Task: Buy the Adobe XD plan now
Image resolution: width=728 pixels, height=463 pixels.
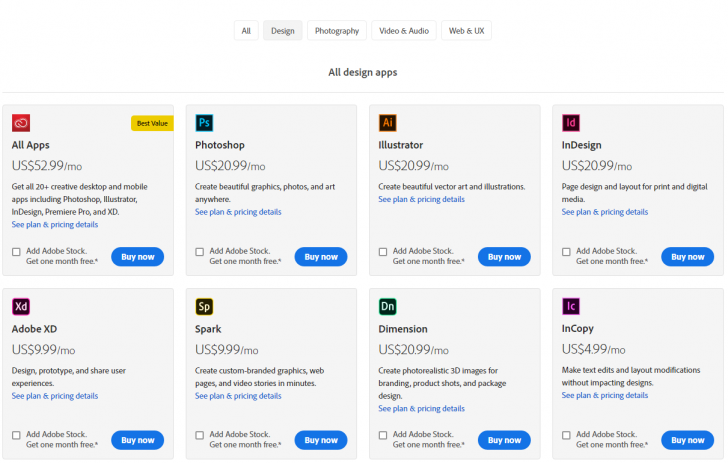Action: tap(138, 440)
